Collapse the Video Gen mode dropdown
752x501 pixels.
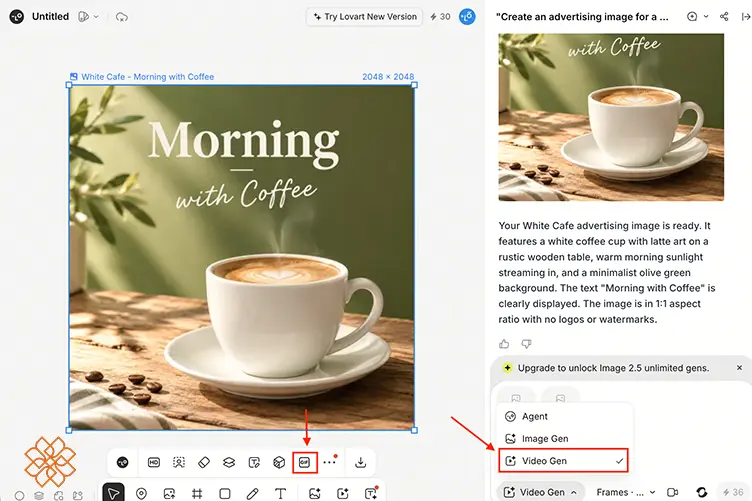click(x=540, y=492)
